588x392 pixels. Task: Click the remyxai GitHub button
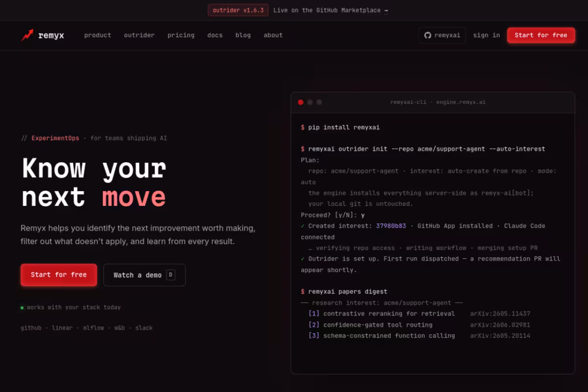click(x=442, y=35)
